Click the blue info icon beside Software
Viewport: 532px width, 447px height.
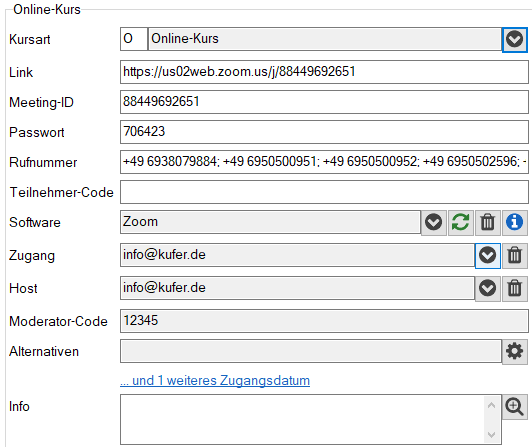(514, 223)
